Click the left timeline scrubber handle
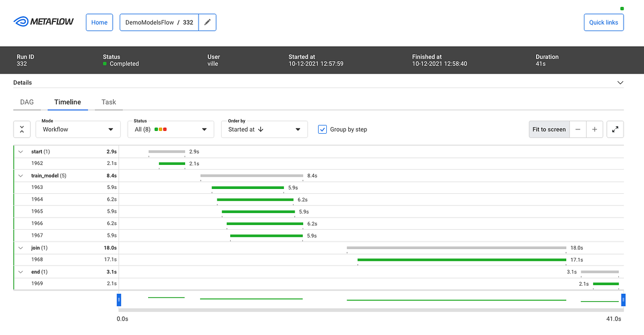Viewport: 644px width, 335px height. click(119, 300)
